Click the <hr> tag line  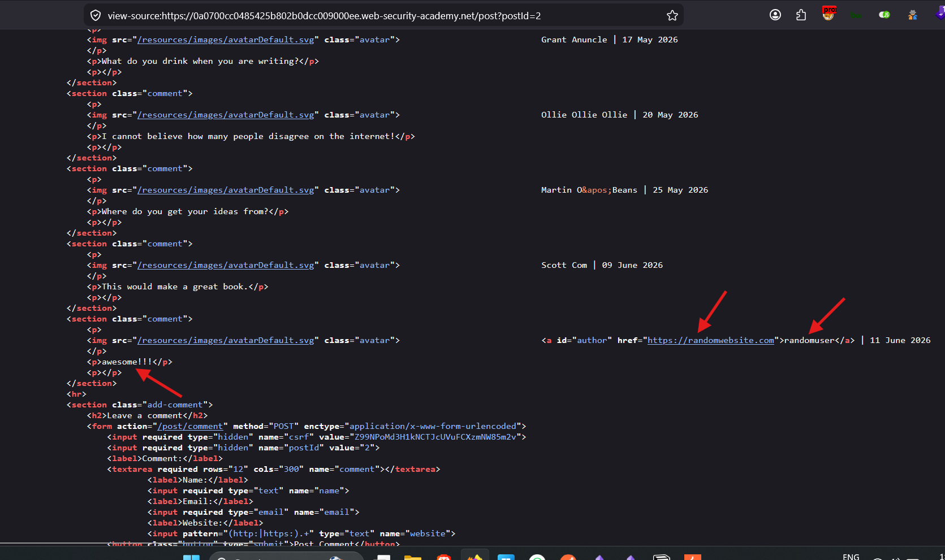(76, 394)
